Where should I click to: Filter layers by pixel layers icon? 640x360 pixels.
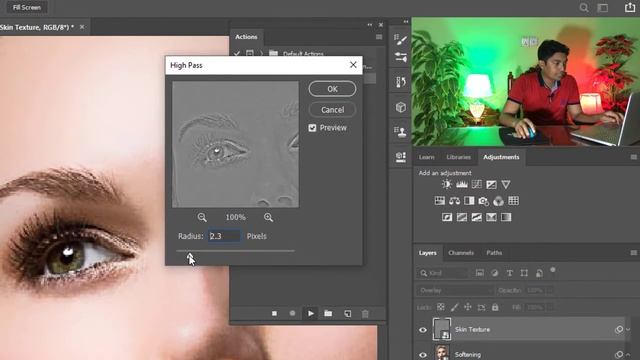pyautogui.click(x=480, y=273)
